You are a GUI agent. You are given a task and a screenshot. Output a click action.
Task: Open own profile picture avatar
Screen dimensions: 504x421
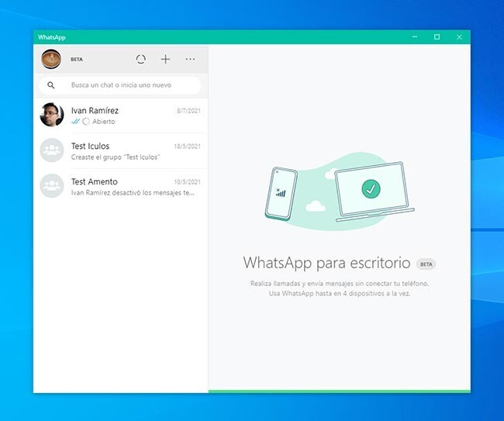(x=51, y=59)
